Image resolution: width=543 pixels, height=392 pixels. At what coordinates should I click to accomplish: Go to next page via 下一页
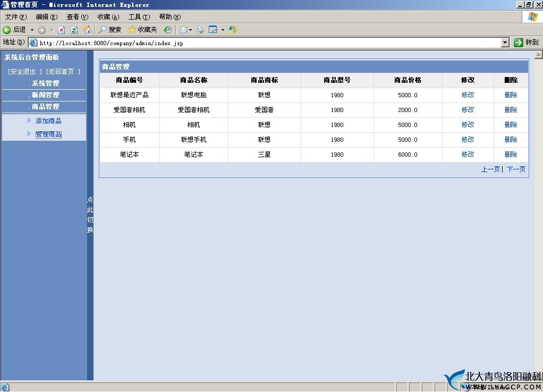(516, 169)
